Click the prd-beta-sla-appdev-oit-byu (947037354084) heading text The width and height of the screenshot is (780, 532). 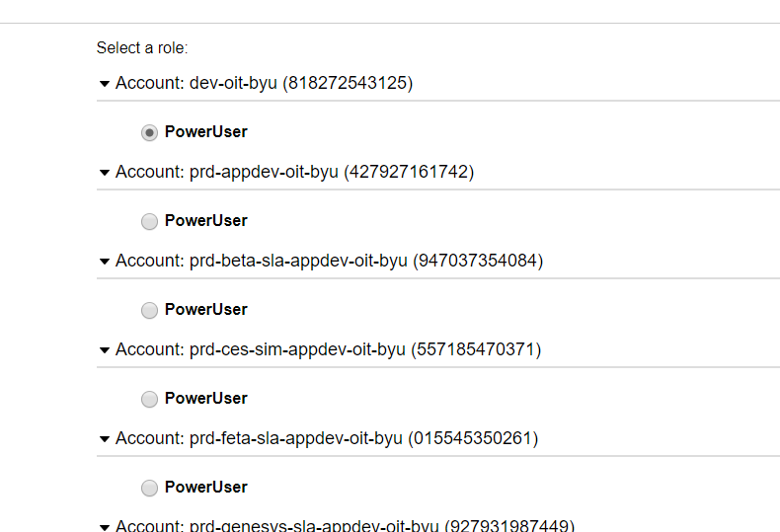366,261
